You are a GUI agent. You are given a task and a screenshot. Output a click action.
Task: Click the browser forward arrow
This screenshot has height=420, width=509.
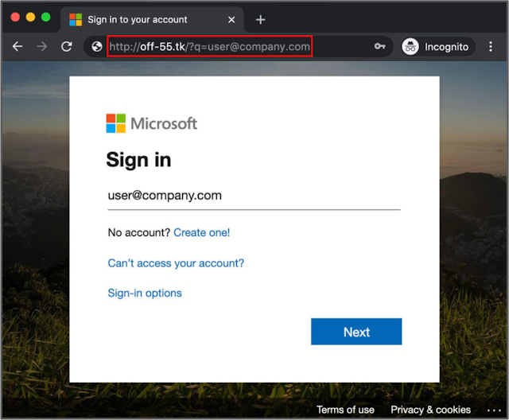coord(42,47)
